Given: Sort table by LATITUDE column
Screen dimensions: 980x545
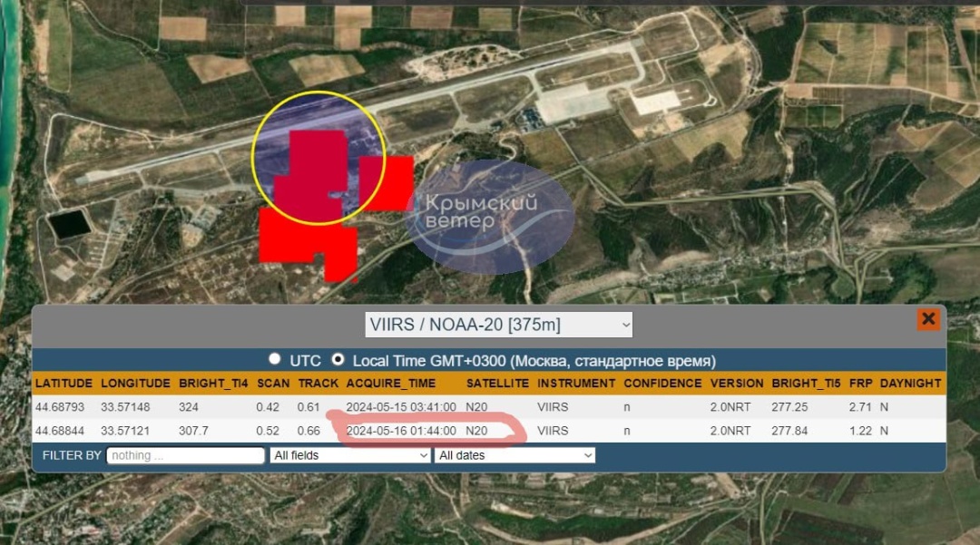Looking at the screenshot, I should click(x=64, y=383).
